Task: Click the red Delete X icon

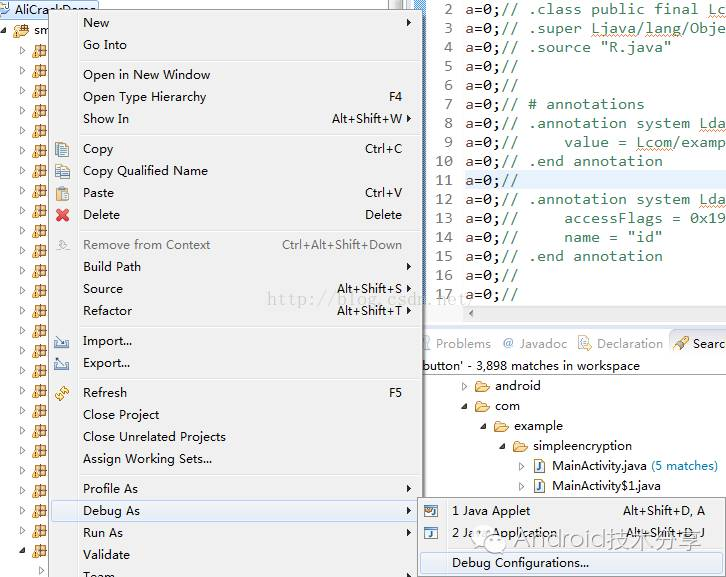Action: tap(62, 215)
